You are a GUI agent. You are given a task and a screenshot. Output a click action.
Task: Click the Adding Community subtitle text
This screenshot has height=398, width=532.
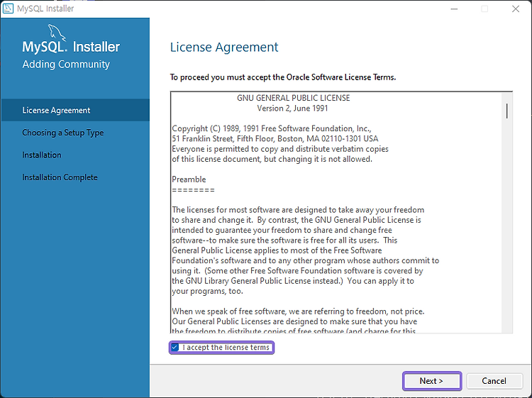66,64
